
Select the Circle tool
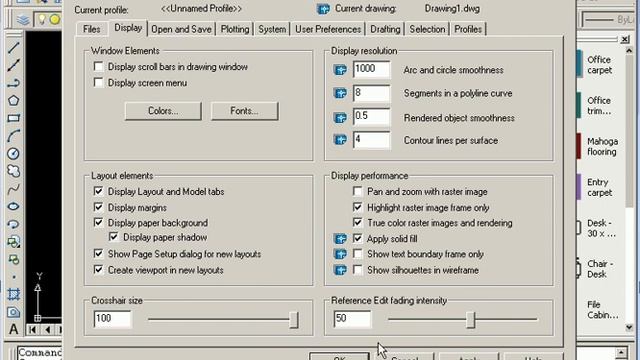tap(13, 153)
